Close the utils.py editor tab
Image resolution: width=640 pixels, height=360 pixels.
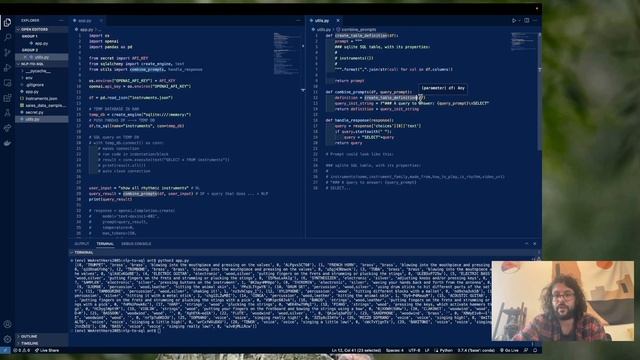coord(338,20)
